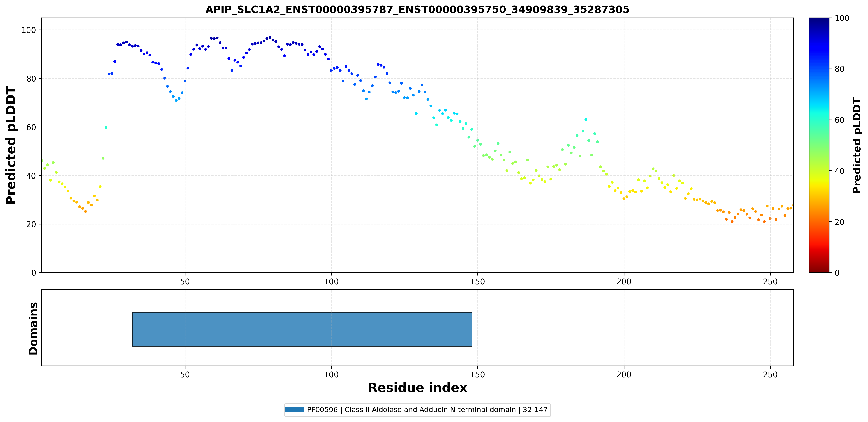Viewport: 868px width, 422px height.
Task: Click the Predicted pLDDT y-axis label
Action: pyautogui.click(x=11, y=145)
